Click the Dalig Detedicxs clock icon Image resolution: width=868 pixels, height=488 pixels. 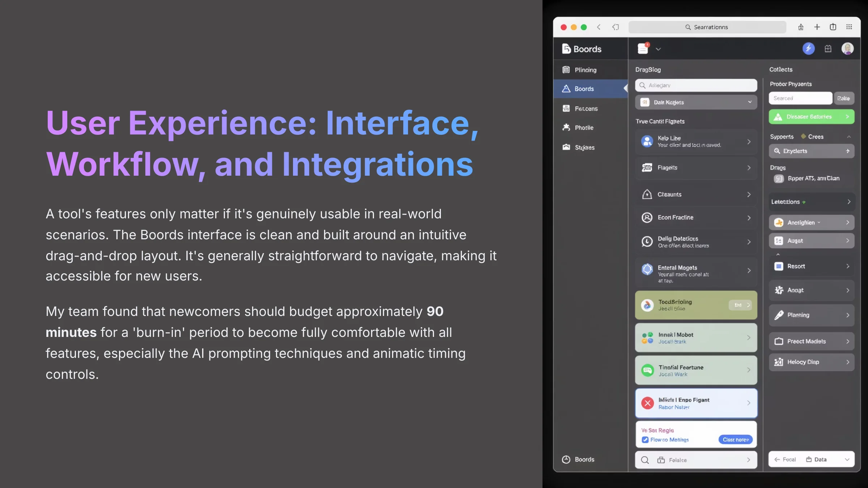click(647, 241)
